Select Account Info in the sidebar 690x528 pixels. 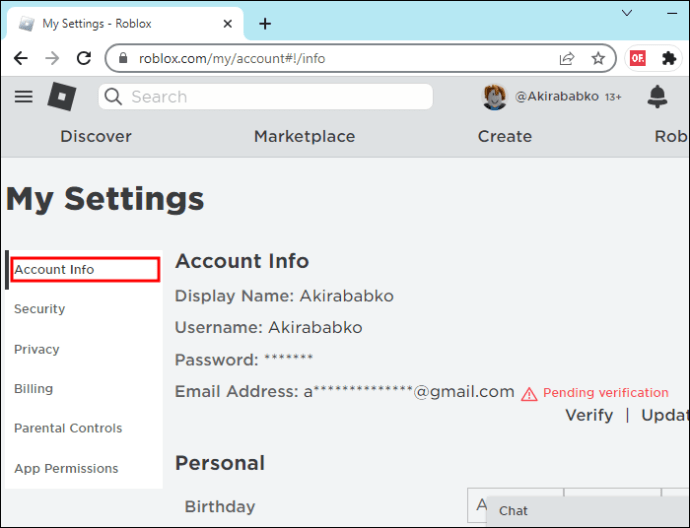coord(85,269)
